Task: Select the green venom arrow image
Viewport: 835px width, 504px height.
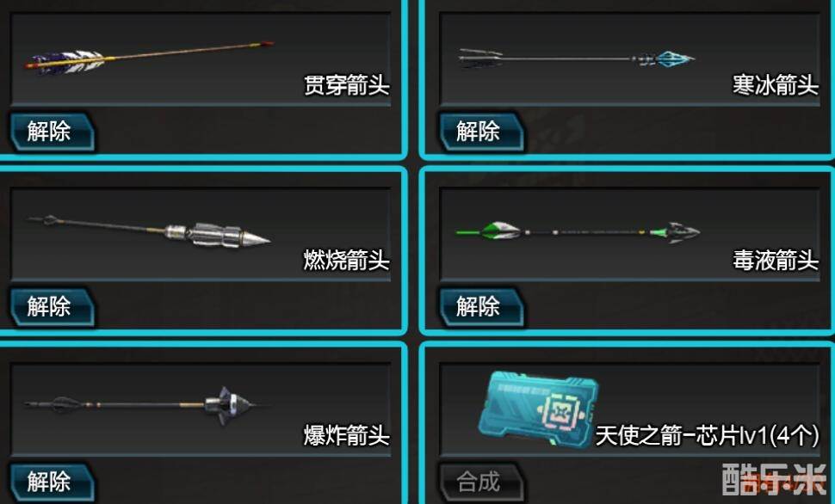Action: (x=578, y=232)
